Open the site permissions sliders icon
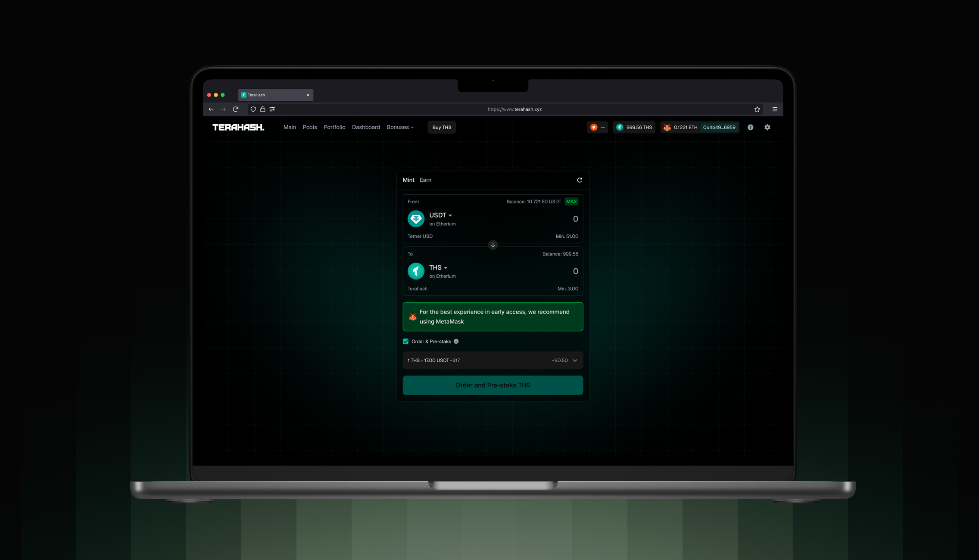The image size is (979, 560). click(x=272, y=109)
